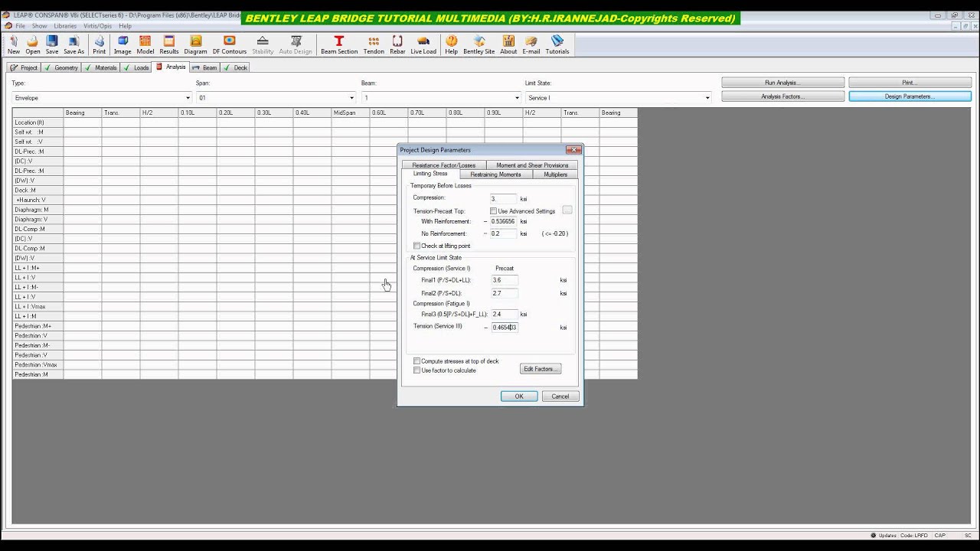Screen dimensions: 980x551
Task: Expand the Span dropdown showing 01
Action: [276, 98]
